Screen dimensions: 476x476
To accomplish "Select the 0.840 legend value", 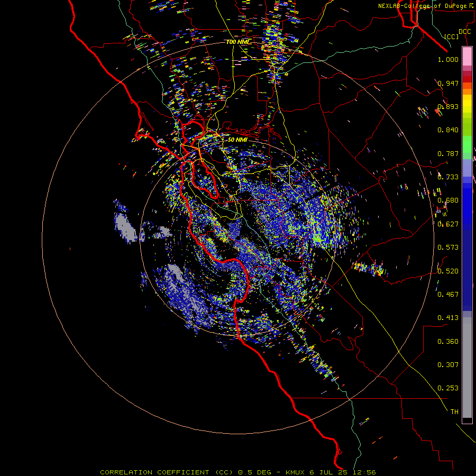I will (x=448, y=130).
